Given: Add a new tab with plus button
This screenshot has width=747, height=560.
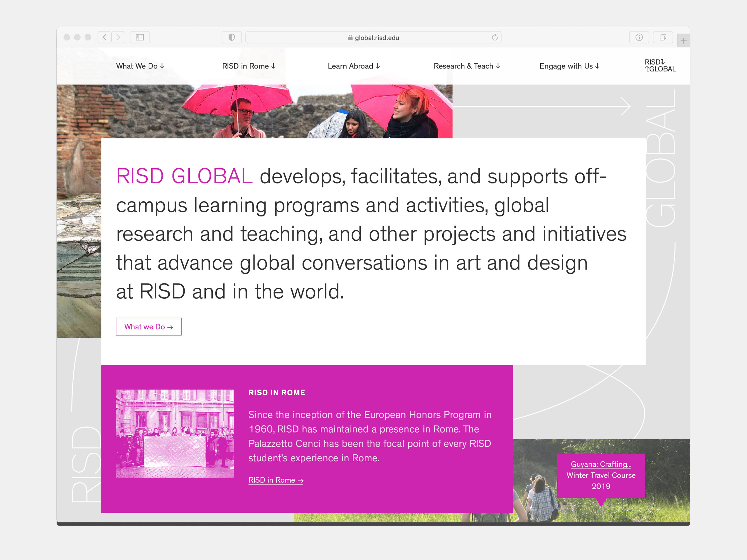Looking at the screenshot, I should tap(684, 41).
